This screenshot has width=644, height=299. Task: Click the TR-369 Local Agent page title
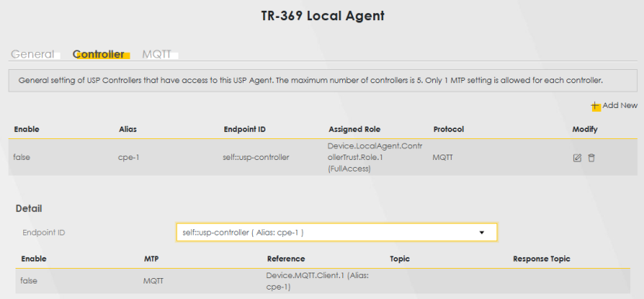point(323,16)
